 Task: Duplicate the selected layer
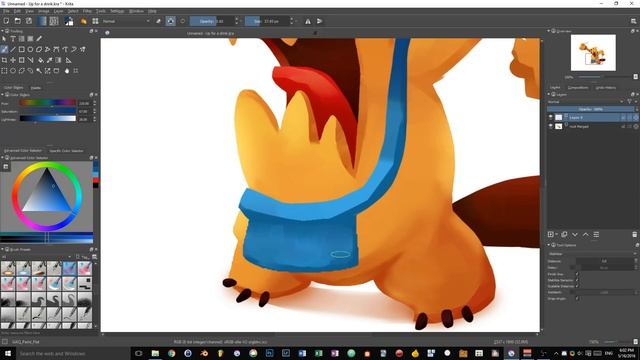point(564,234)
